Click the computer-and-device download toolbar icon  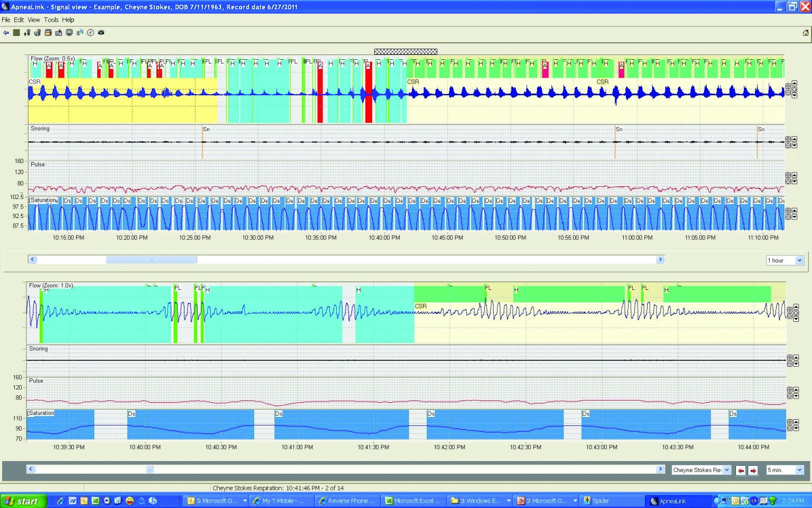(x=38, y=33)
